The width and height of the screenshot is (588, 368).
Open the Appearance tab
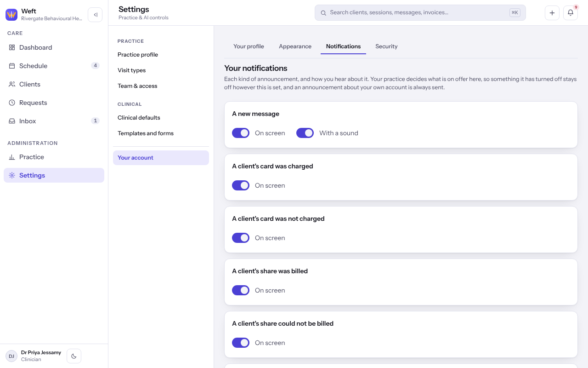pyautogui.click(x=295, y=46)
